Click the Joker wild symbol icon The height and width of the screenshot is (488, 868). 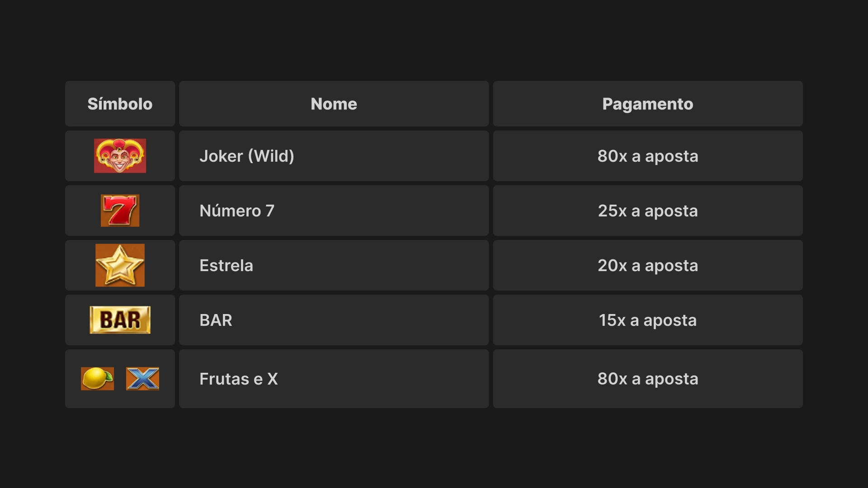point(120,156)
